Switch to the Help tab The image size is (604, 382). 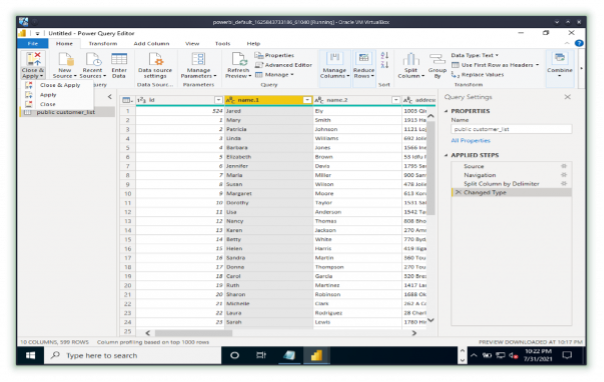click(253, 44)
